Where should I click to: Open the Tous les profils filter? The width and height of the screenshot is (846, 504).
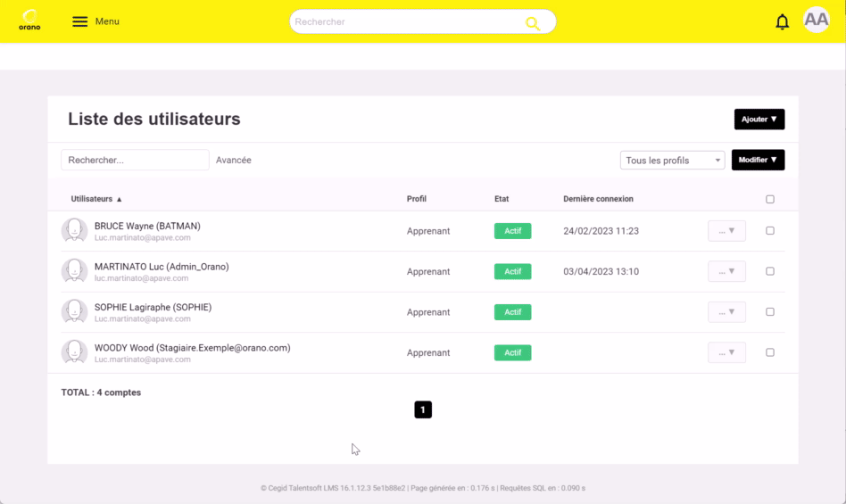[672, 161]
